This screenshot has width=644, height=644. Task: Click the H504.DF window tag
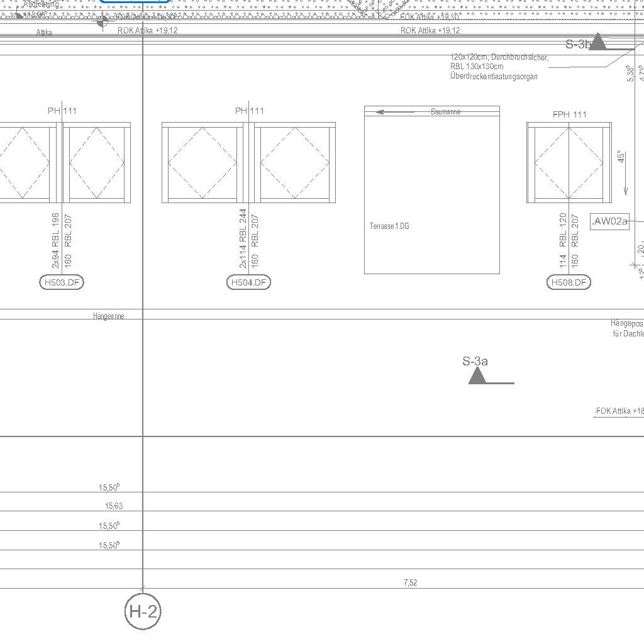click(248, 282)
